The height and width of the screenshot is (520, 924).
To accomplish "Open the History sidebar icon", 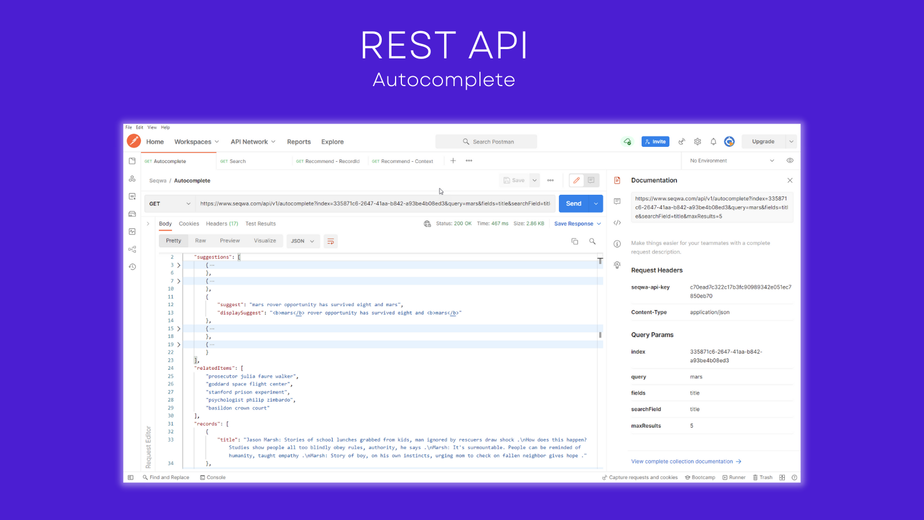I will point(132,267).
